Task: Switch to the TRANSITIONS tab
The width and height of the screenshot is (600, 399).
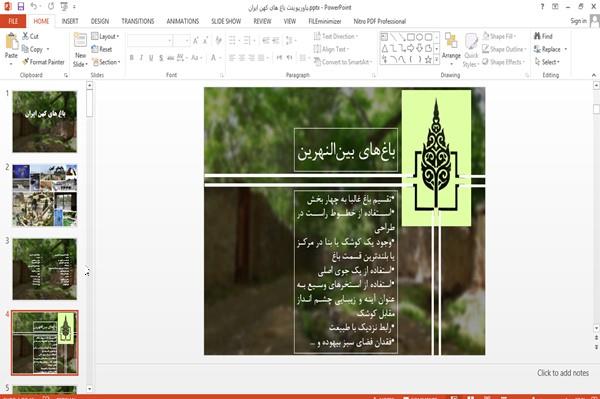Action: point(138,21)
